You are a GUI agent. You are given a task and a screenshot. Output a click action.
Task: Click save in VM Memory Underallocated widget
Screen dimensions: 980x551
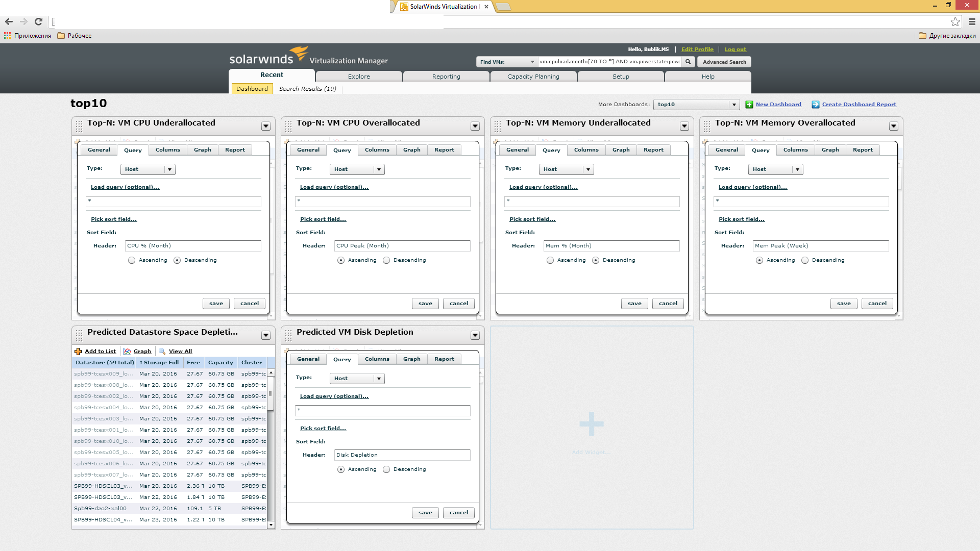[x=634, y=304]
